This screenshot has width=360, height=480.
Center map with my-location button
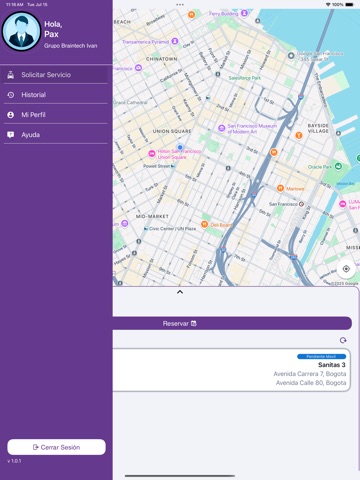click(x=346, y=269)
